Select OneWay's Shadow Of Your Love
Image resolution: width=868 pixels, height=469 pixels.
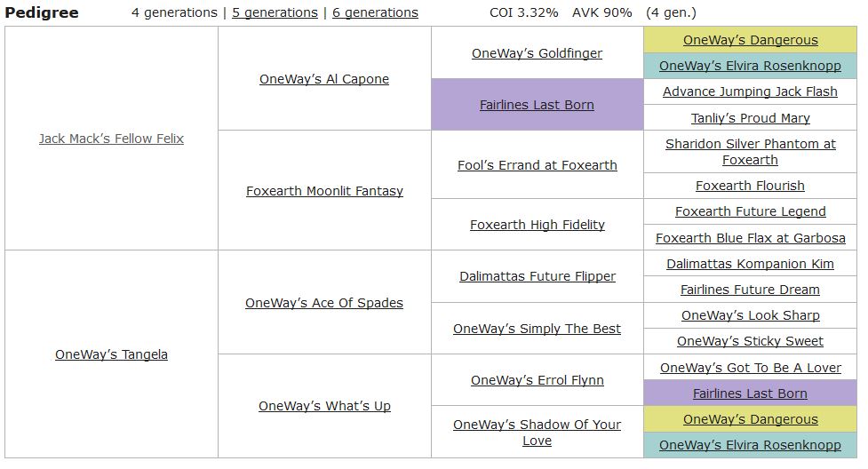point(537,433)
